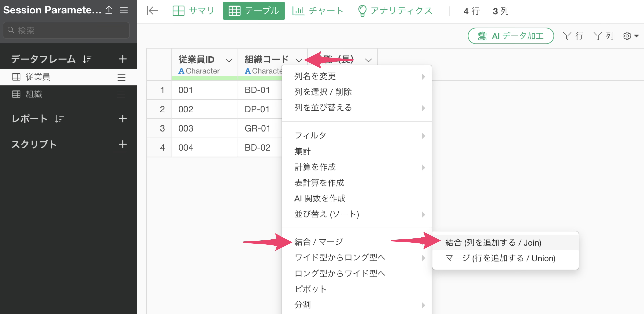Select 結合 (列を追加する / Join) option
The height and width of the screenshot is (314, 644).
493,243
